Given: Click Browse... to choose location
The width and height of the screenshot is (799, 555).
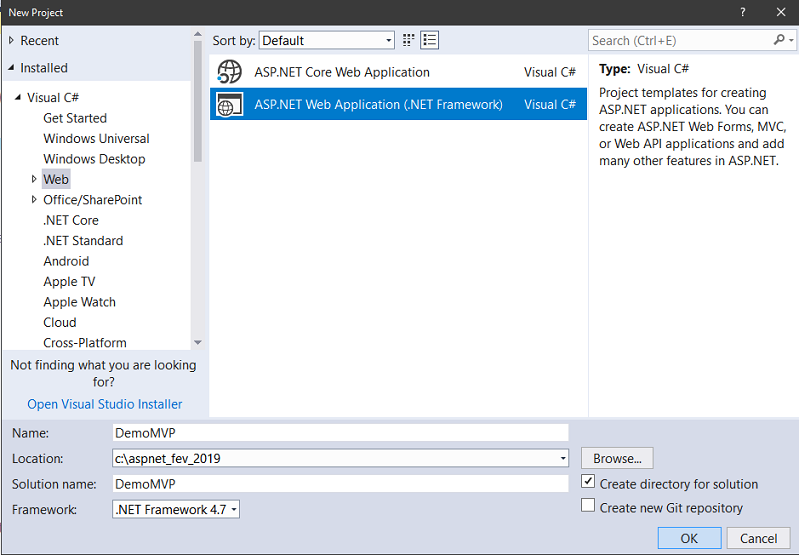Looking at the screenshot, I should 617,458.
